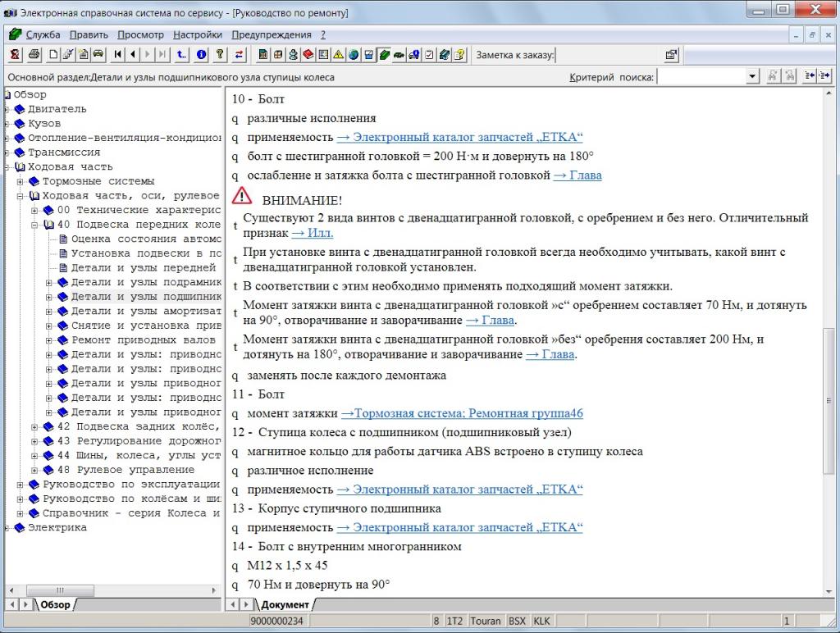Image resolution: width=840 pixels, height=633 pixels.
Task: Click the person figure toolbar icon
Action: (293, 55)
